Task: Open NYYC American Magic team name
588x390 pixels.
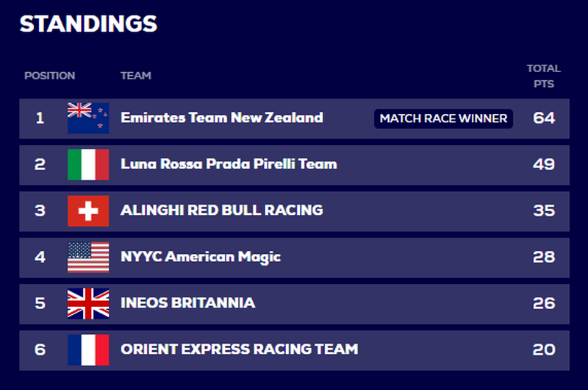Action: (201, 257)
